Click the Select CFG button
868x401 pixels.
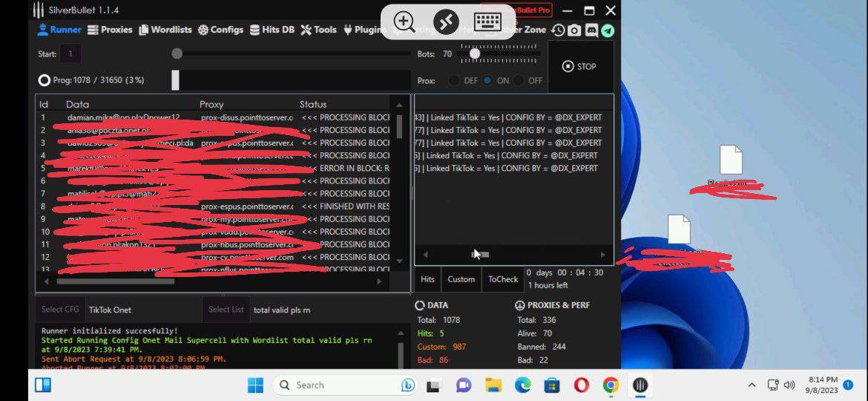[x=60, y=310]
